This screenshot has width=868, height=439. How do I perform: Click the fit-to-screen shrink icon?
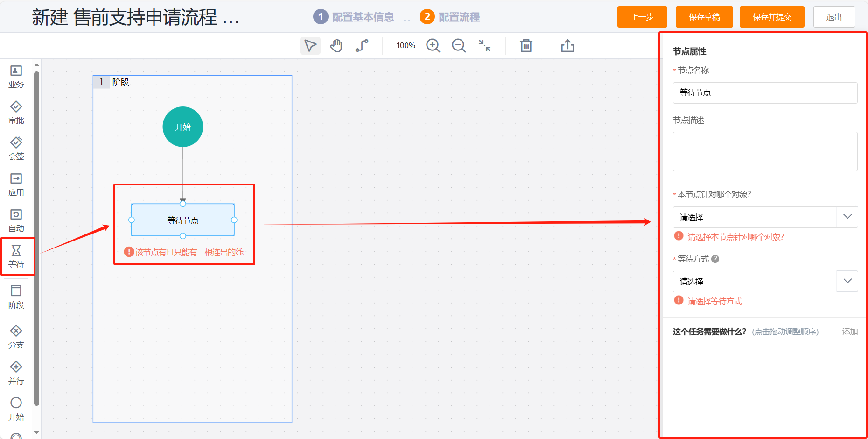tap(485, 46)
